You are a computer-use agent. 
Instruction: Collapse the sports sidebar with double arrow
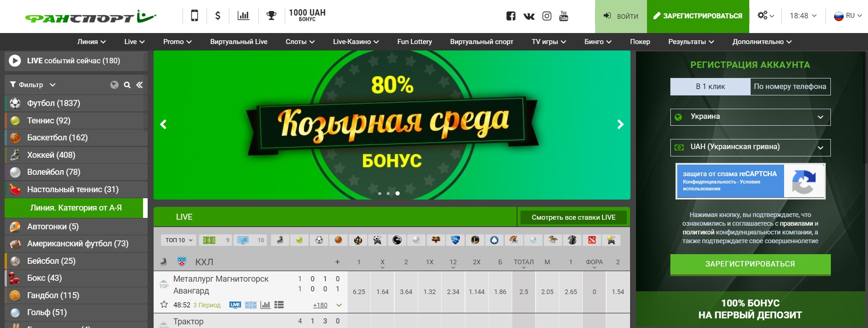(139, 85)
